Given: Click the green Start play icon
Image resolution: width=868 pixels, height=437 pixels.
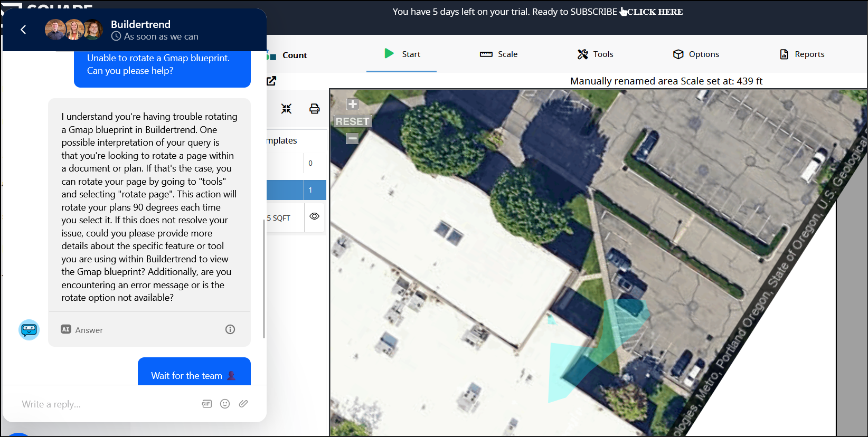Looking at the screenshot, I should (x=389, y=53).
